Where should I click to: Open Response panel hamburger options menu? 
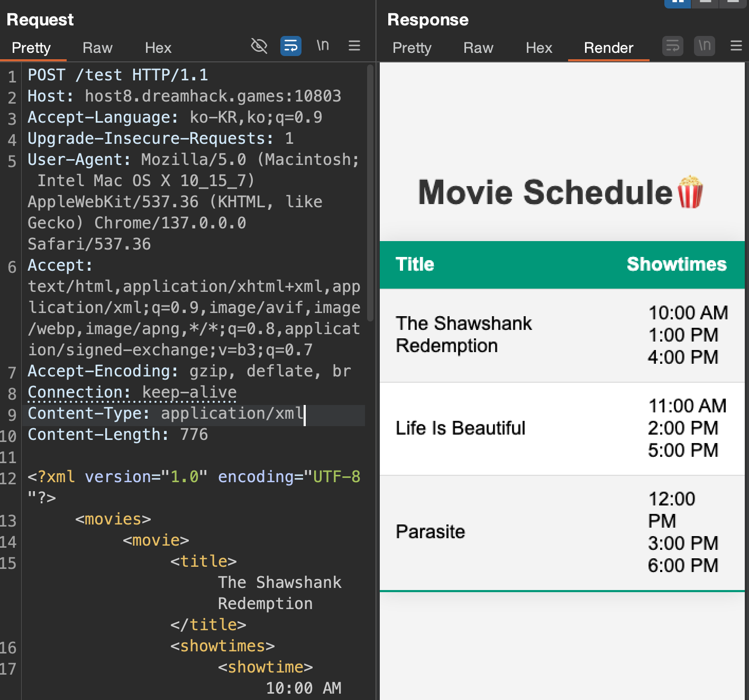tap(736, 46)
